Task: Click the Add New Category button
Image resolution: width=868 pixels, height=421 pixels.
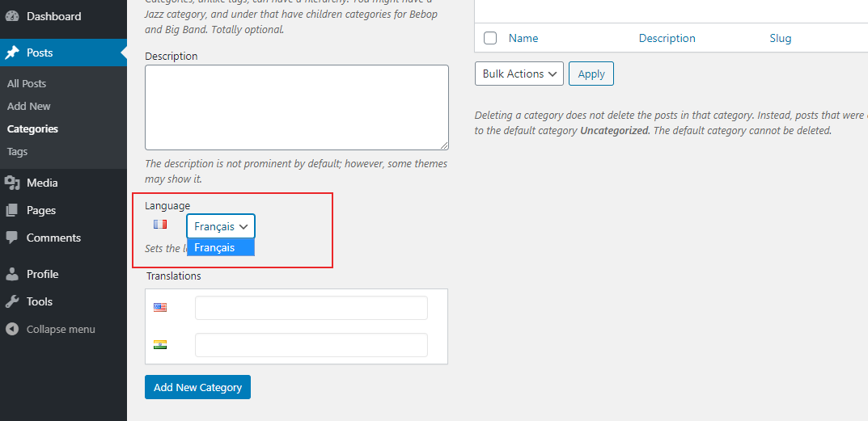Action: 197,387
